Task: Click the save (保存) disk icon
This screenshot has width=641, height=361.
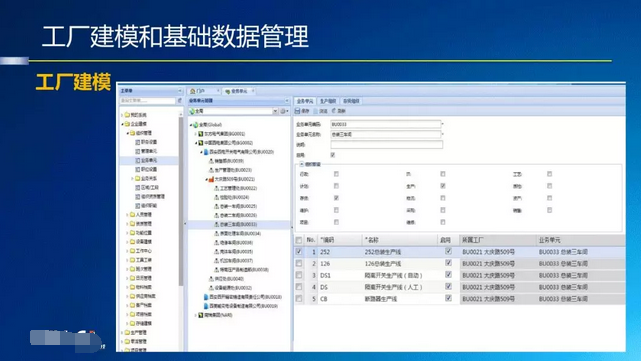Action: (298, 111)
